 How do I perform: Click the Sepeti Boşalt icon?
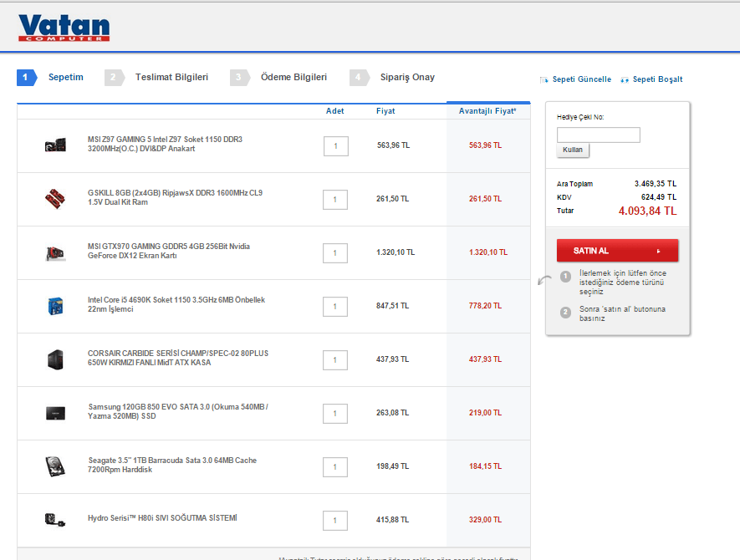(x=625, y=79)
